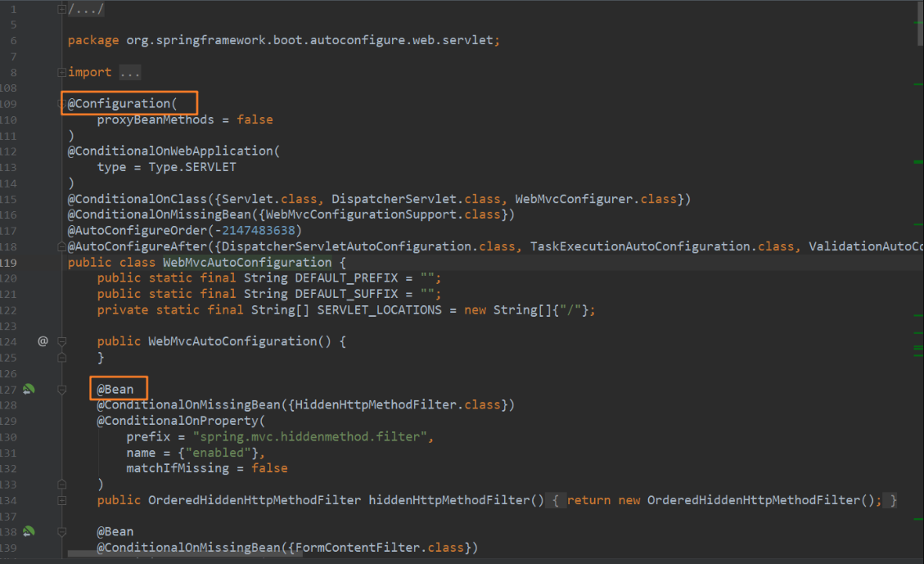Click the "enabled" string literal
This screenshot has height=564, width=924.
coord(218,453)
